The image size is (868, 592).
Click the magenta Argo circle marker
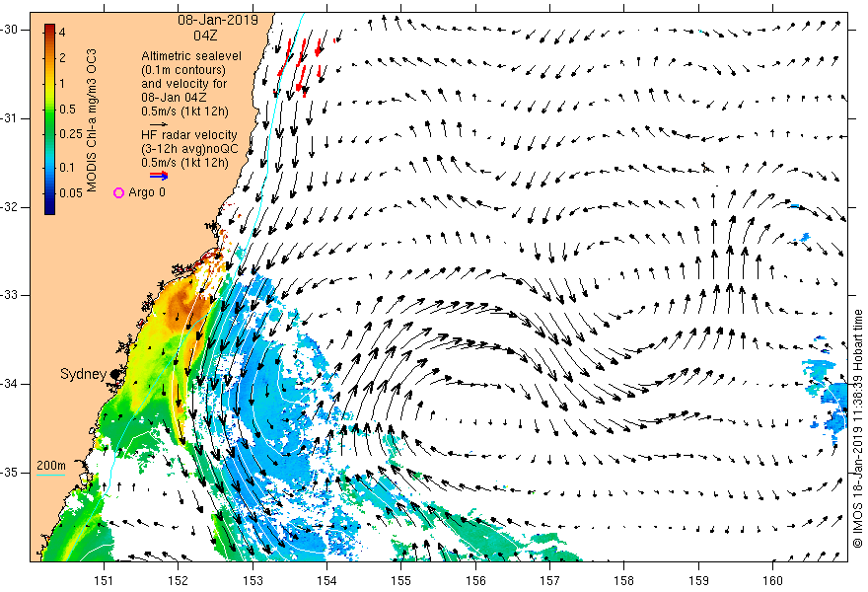coord(118,192)
